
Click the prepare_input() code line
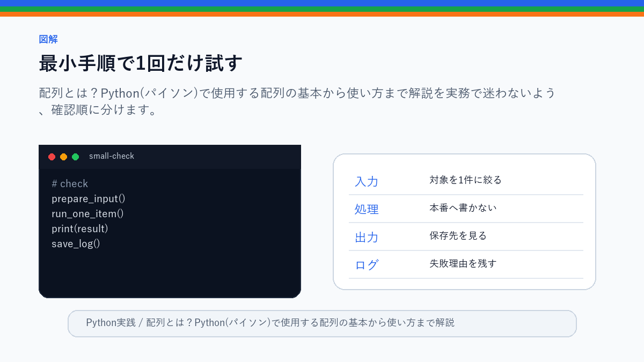89,198
